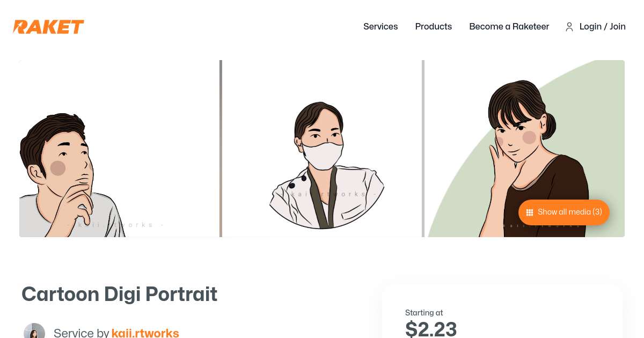The image size is (644, 338).
Task: Click the Cartoon Digi Portrait heading
Action: [119, 294]
